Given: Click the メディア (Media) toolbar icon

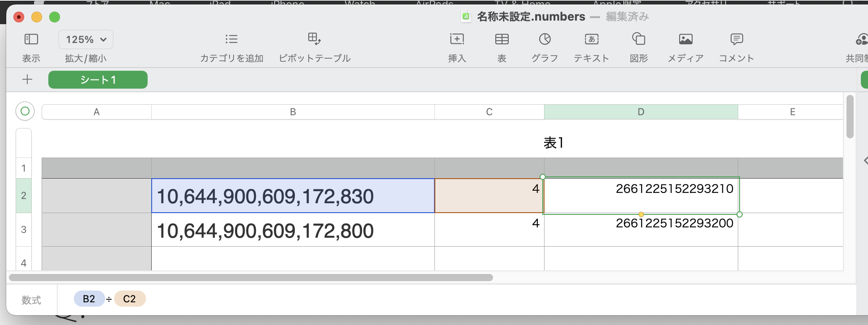Looking at the screenshot, I should point(685,39).
